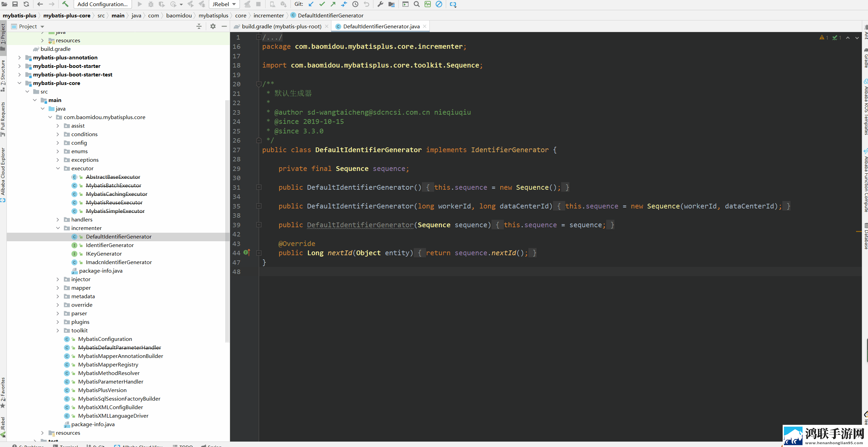Show Git history with the clock icon
Viewport: 868px width, 447px height.
click(x=355, y=4)
